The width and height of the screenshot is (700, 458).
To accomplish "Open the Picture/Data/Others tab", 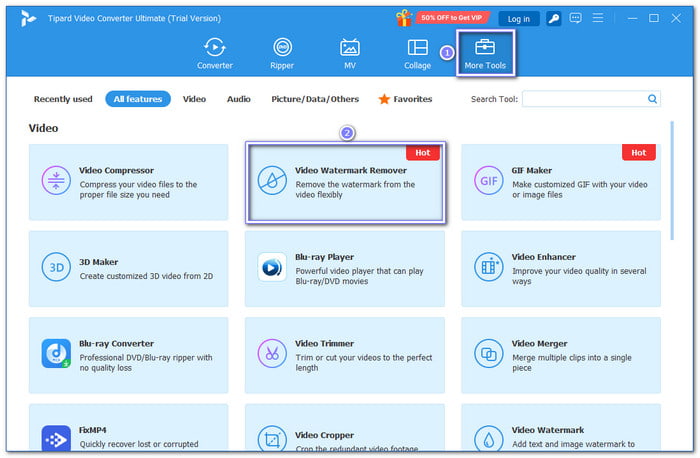I will click(x=315, y=99).
